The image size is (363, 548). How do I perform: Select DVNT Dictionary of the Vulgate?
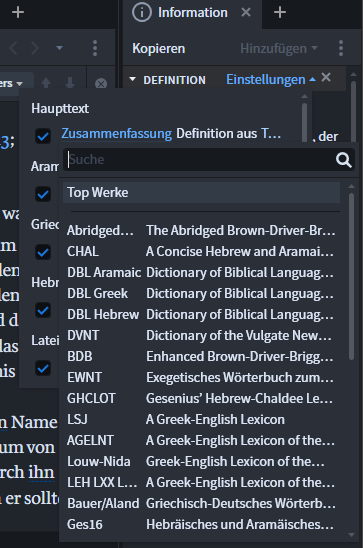coord(201,336)
